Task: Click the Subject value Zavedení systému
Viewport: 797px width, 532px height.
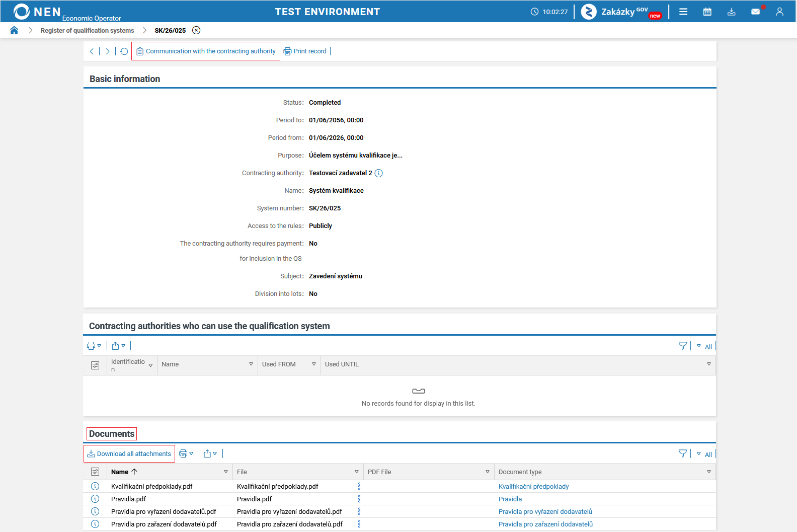Action: (336, 276)
